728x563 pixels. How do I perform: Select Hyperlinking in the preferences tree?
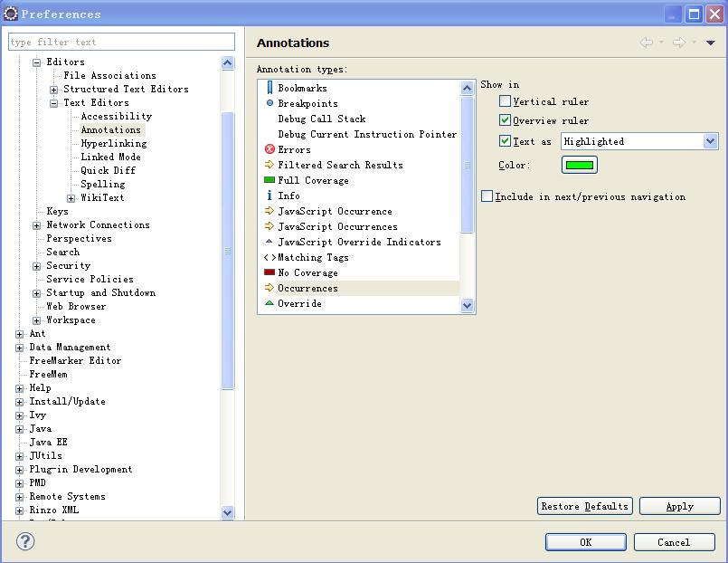pyautogui.click(x=113, y=143)
